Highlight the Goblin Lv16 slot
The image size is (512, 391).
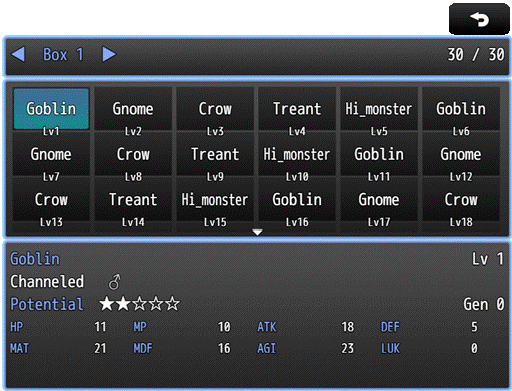coord(297,200)
